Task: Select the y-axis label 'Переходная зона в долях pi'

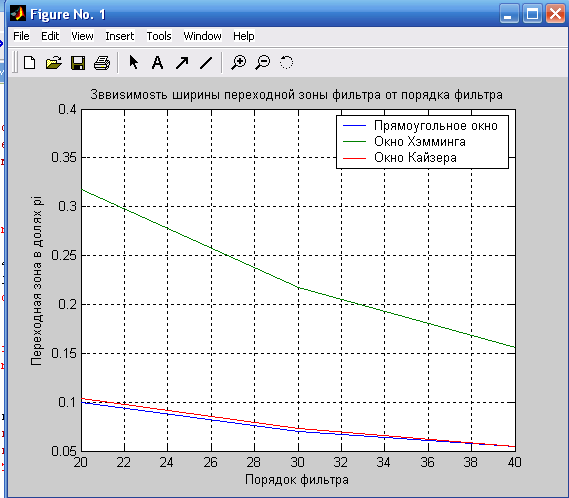Action: (36, 281)
